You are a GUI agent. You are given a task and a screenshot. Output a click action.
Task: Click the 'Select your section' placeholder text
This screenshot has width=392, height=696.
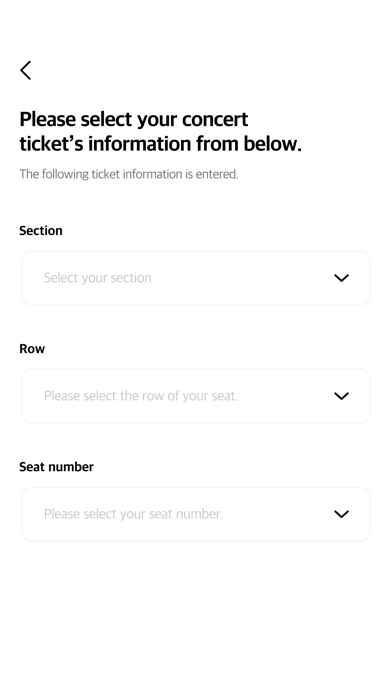tap(98, 278)
